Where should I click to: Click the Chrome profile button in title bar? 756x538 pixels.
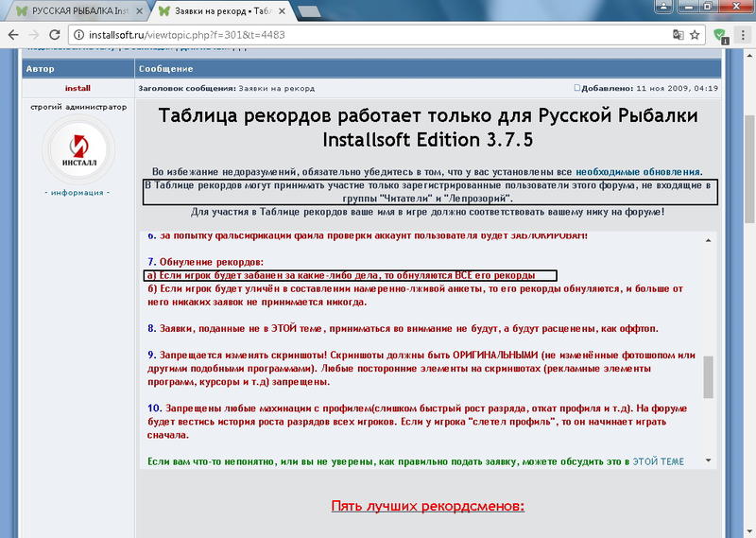coord(664,7)
